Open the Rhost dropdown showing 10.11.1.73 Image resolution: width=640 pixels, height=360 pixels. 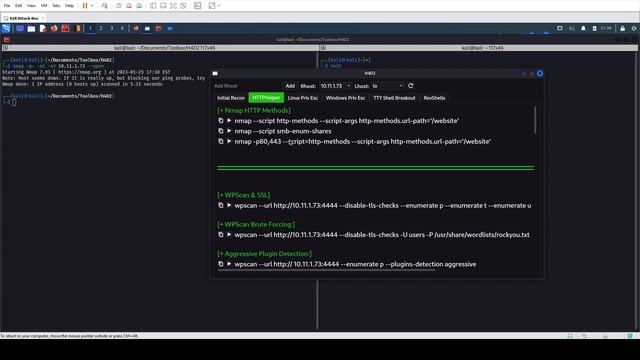(335, 86)
